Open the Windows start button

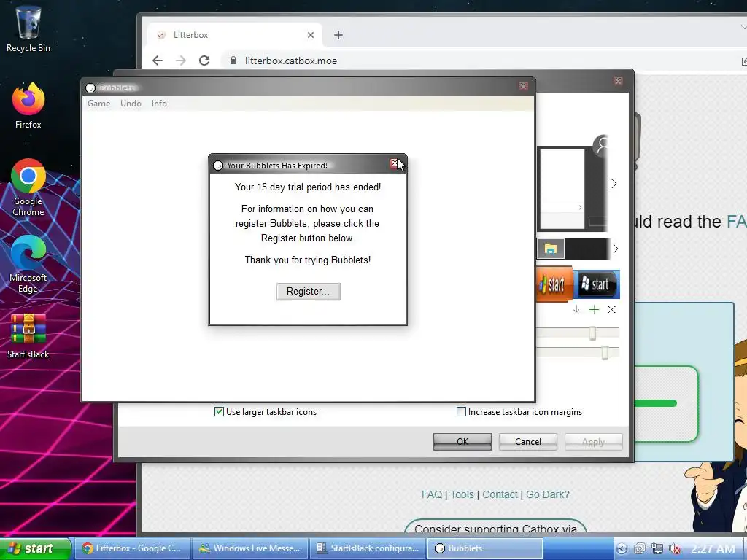pos(36,548)
